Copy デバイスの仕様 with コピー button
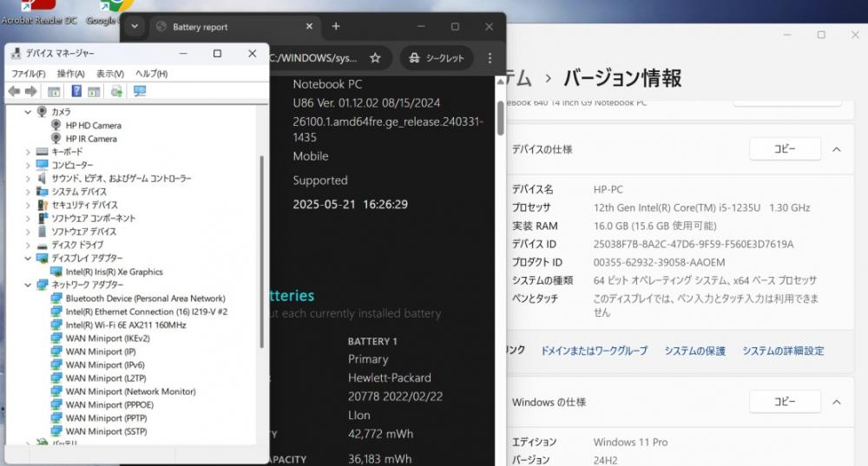 [x=785, y=149]
